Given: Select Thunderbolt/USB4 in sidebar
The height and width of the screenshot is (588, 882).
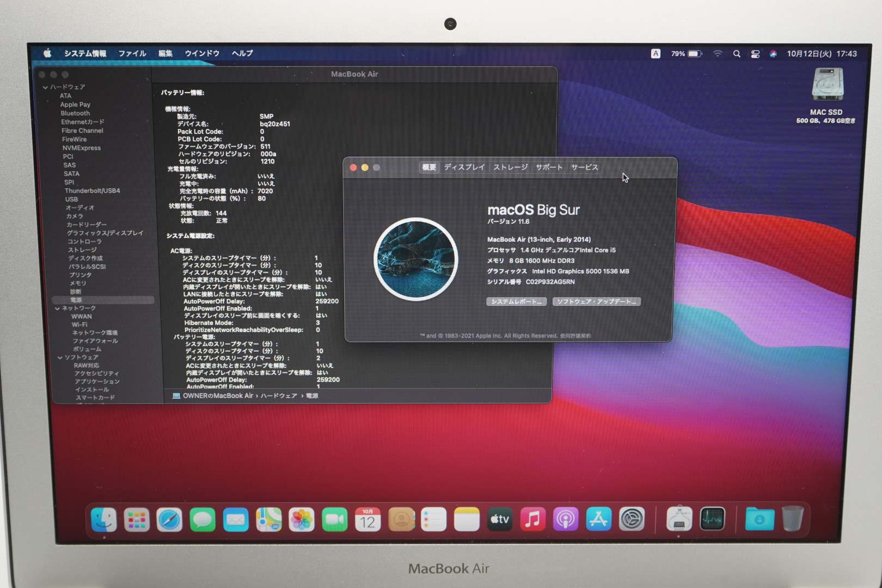Looking at the screenshot, I should pyautogui.click(x=92, y=191).
